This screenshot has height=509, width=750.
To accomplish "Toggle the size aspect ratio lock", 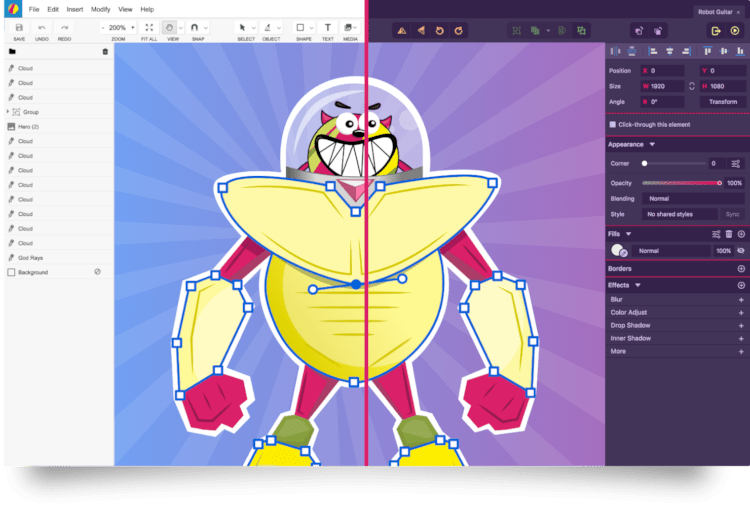I will [x=691, y=86].
